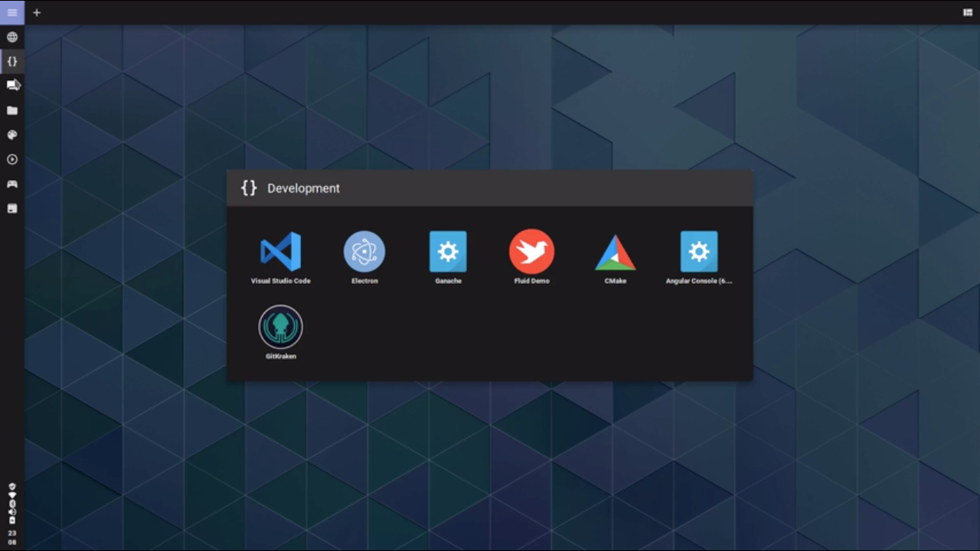Screen dimensions: 980x551
Task: Launch Visual Studio Code
Action: (x=280, y=253)
